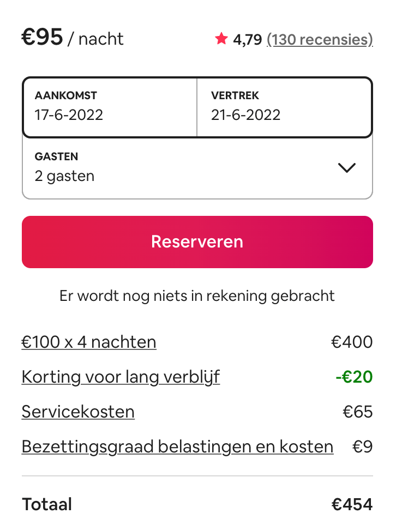Click the €454 total price

pos(352,504)
